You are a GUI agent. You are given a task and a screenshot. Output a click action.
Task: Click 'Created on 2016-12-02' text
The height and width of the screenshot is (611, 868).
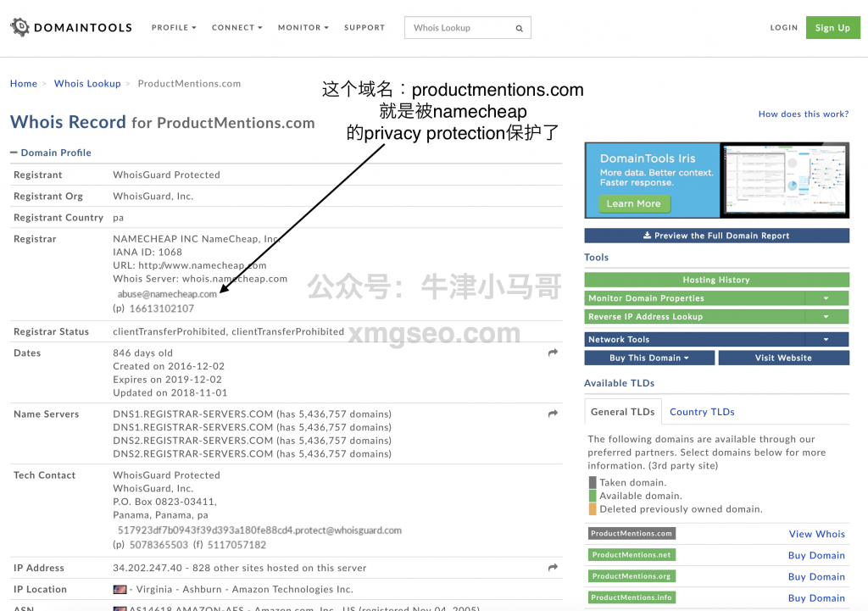[169, 366]
